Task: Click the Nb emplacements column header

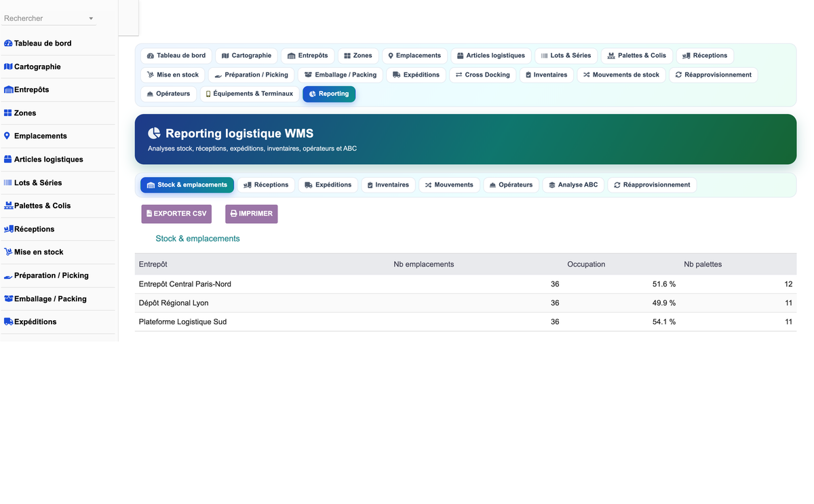Action: click(x=424, y=264)
